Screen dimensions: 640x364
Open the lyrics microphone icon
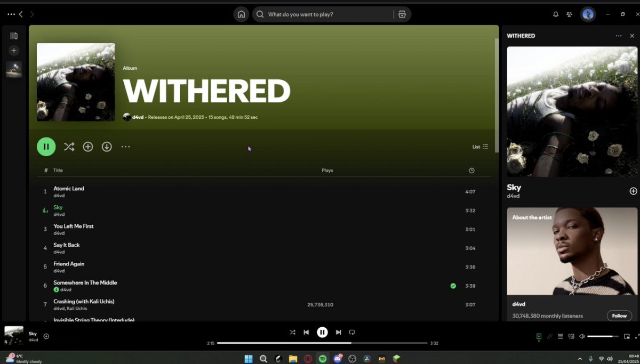(x=549, y=336)
